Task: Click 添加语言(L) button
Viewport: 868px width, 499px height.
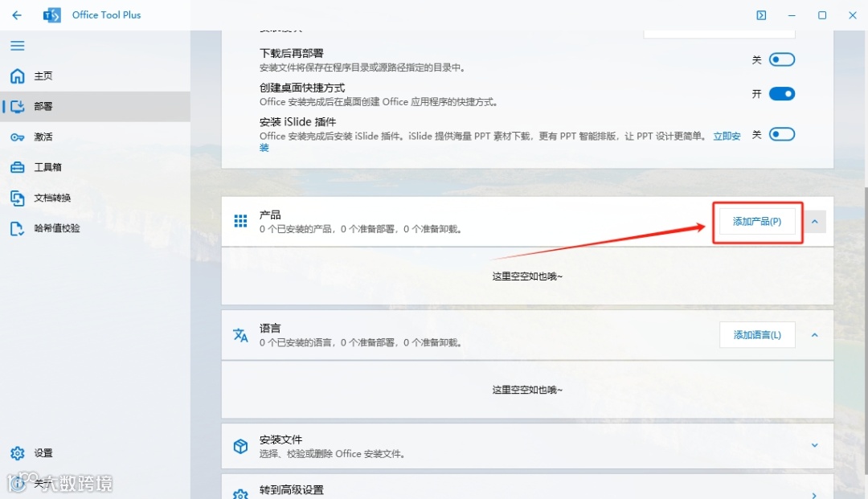Action: (757, 335)
